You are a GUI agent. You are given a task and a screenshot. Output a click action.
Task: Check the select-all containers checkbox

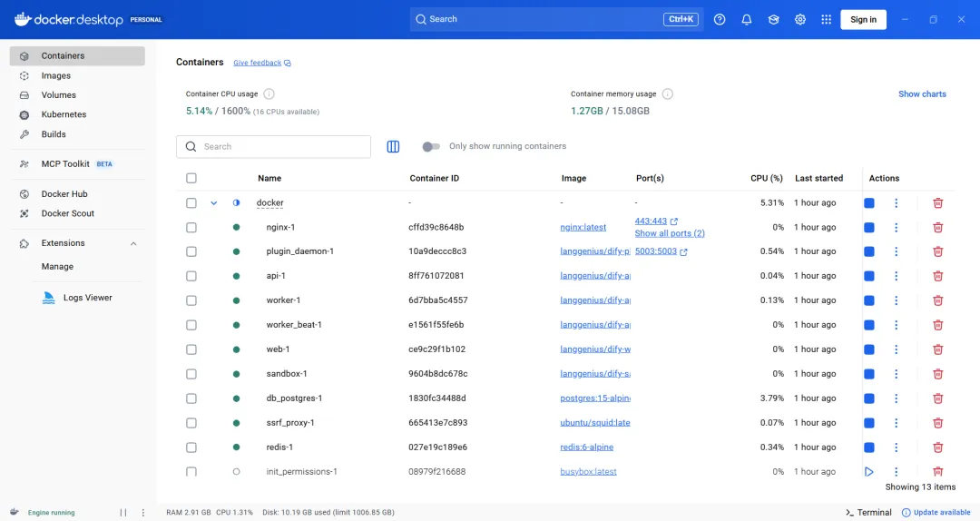[191, 178]
